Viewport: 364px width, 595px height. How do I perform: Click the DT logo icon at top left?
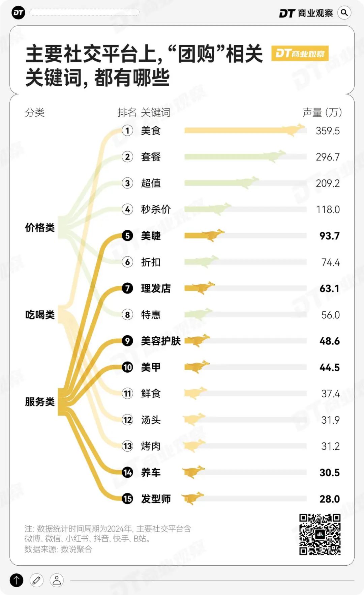click(x=18, y=13)
